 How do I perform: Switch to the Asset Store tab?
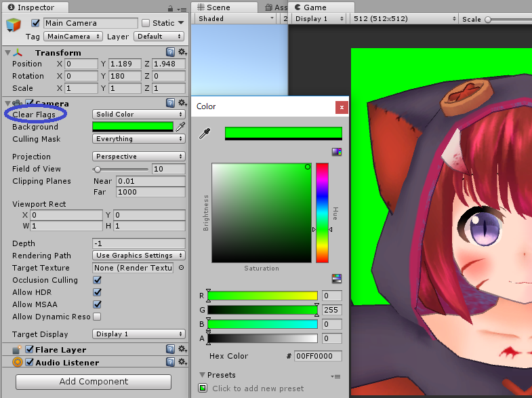pos(277,7)
